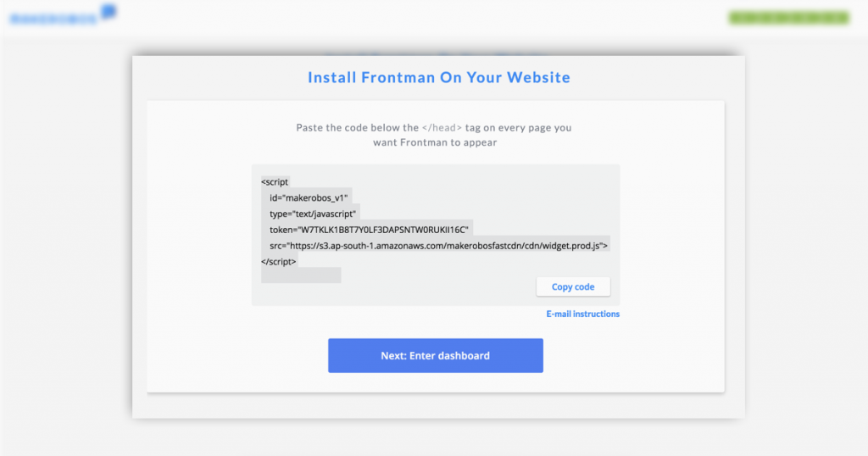
Task: Click the id="makerobos_v1" code line
Action: click(x=309, y=197)
